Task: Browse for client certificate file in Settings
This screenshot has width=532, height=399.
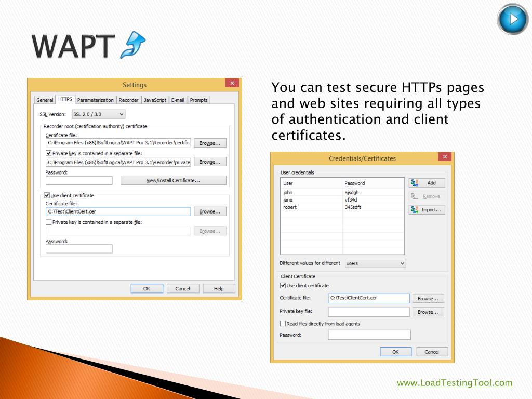Action: tap(210, 212)
